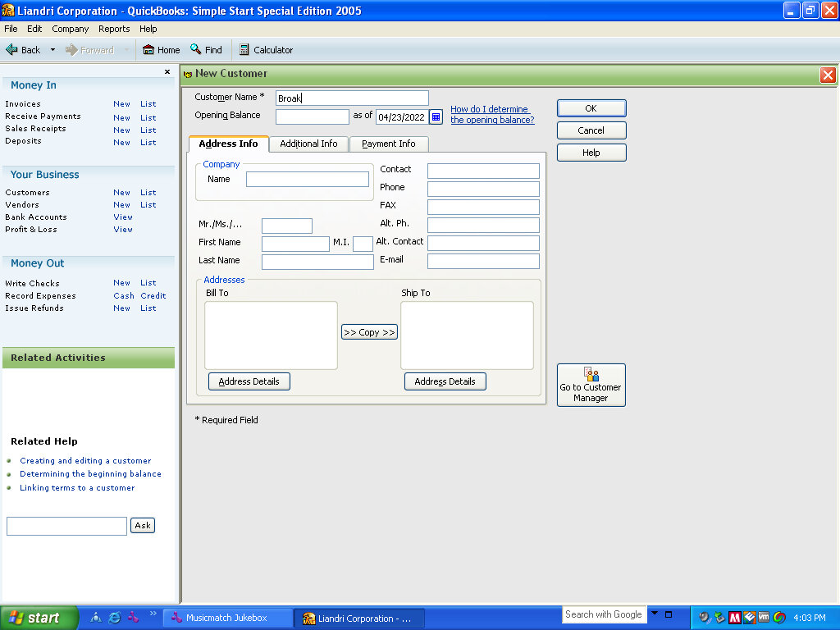Switch to the Payment Info tab
Screen dimensions: 840x630
click(x=388, y=144)
